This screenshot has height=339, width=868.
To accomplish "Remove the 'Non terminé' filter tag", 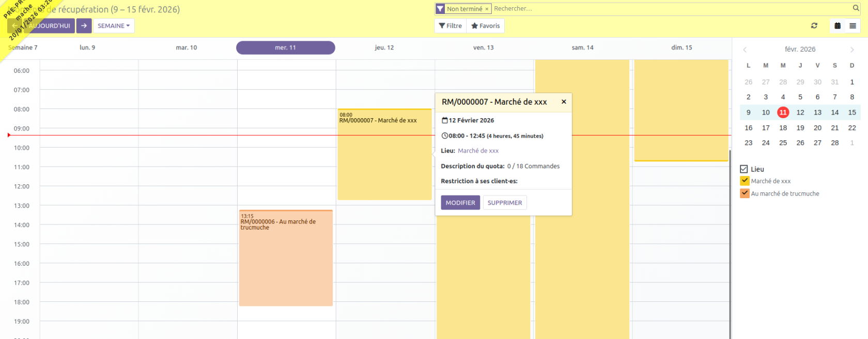I will point(487,9).
